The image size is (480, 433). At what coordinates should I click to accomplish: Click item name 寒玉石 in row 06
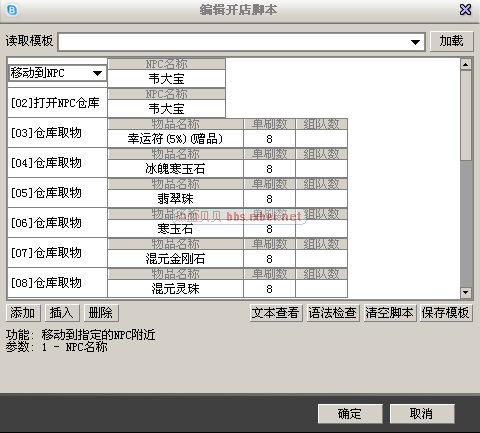click(x=175, y=229)
